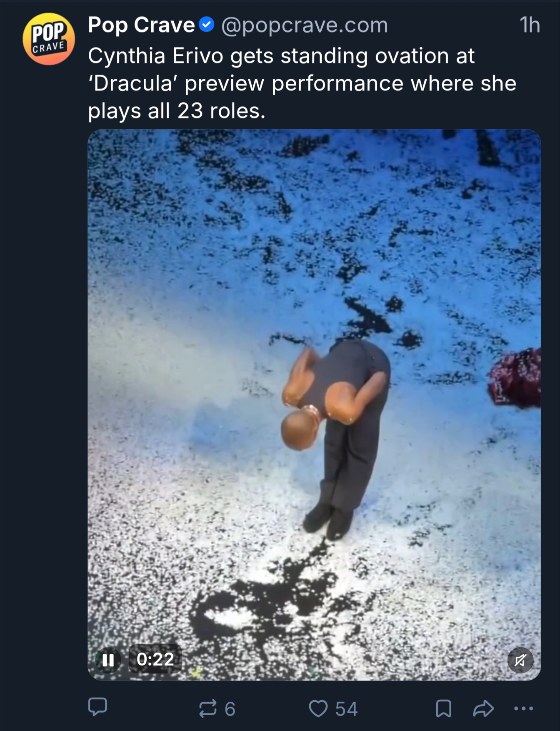Click the Pop Crave display name
Image resolution: width=560 pixels, height=731 pixels.
click(141, 25)
